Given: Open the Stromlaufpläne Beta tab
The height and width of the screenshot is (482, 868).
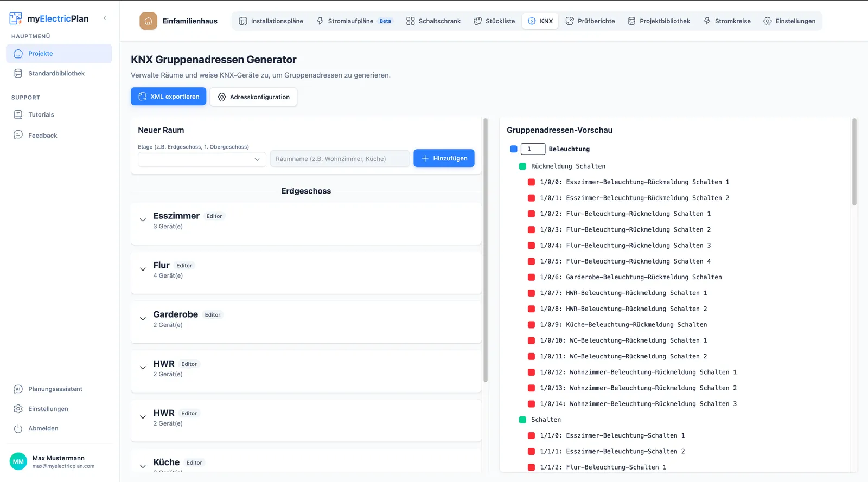Looking at the screenshot, I should tap(354, 21).
